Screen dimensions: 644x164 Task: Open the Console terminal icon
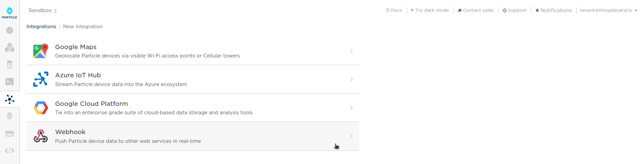pyautogui.click(x=9, y=82)
